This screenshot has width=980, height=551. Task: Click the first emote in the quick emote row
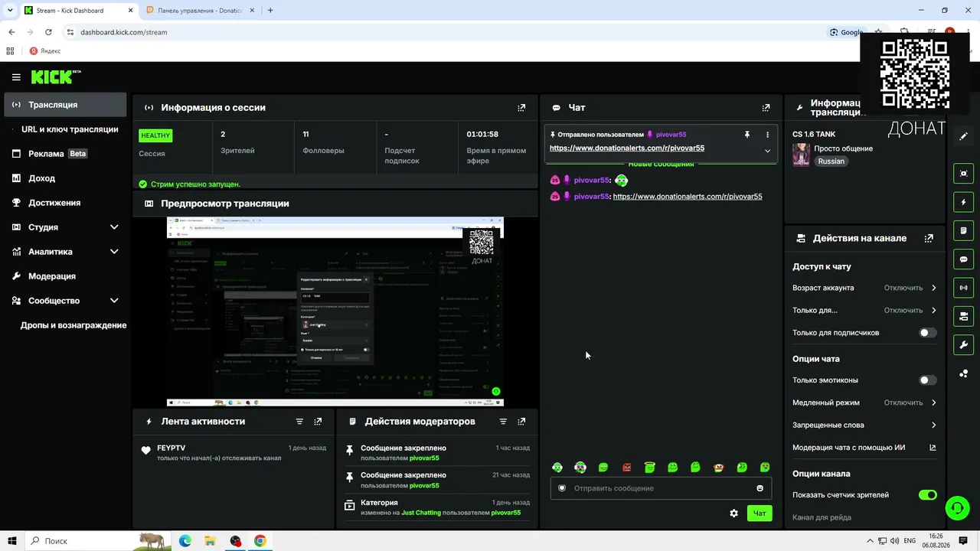click(x=557, y=468)
